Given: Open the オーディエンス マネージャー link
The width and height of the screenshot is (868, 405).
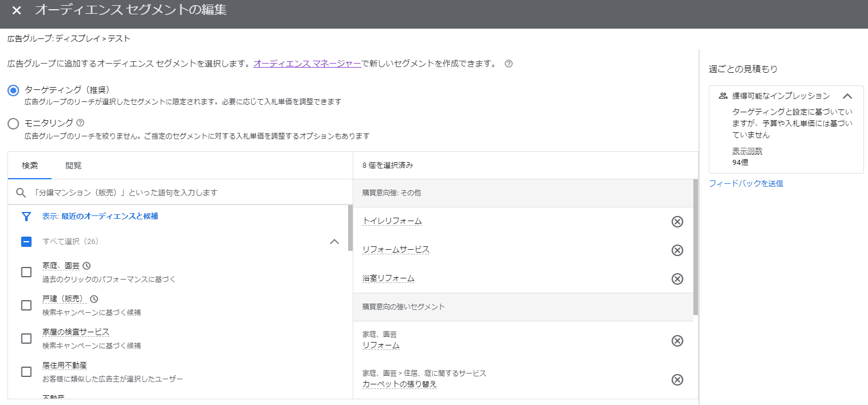Looking at the screenshot, I should [x=307, y=64].
